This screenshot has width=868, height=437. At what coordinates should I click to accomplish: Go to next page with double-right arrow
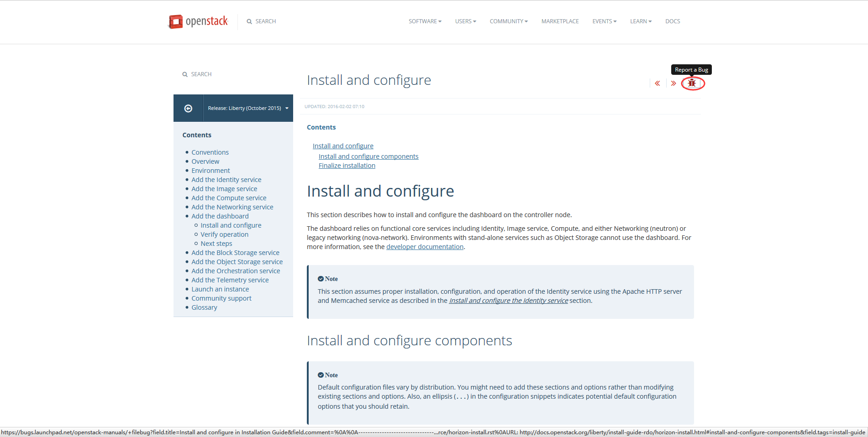click(x=673, y=83)
